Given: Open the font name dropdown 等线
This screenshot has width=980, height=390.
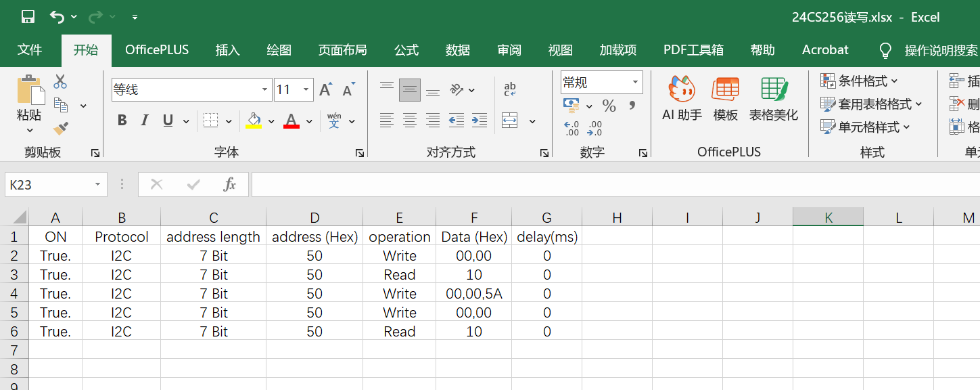Looking at the screenshot, I should pos(265,89).
